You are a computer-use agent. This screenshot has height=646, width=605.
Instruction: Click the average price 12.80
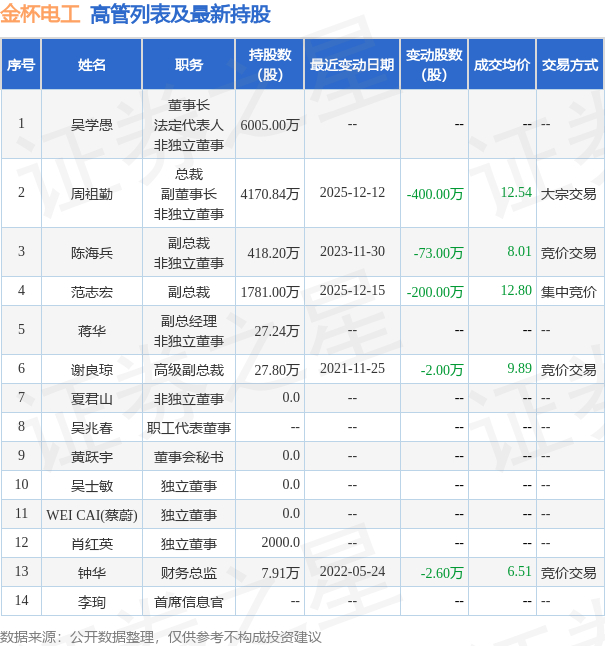point(516,290)
